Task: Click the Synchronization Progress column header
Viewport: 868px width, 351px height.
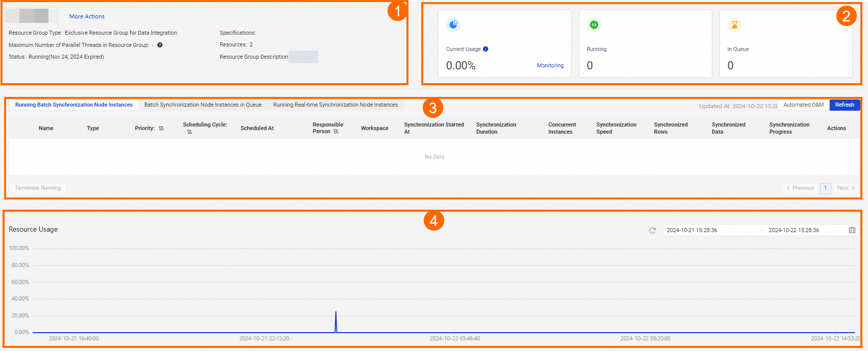Action: pos(789,128)
